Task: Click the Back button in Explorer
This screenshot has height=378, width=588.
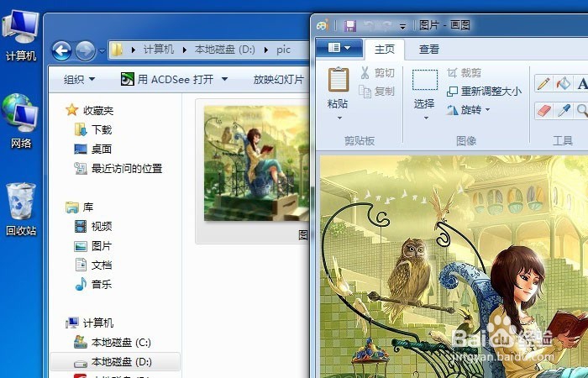Action: pyautogui.click(x=62, y=51)
